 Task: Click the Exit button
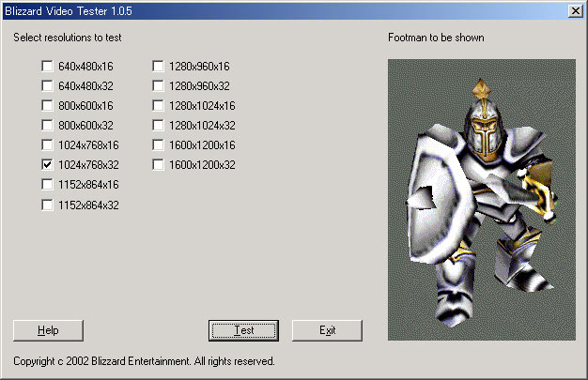(x=327, y=330)
